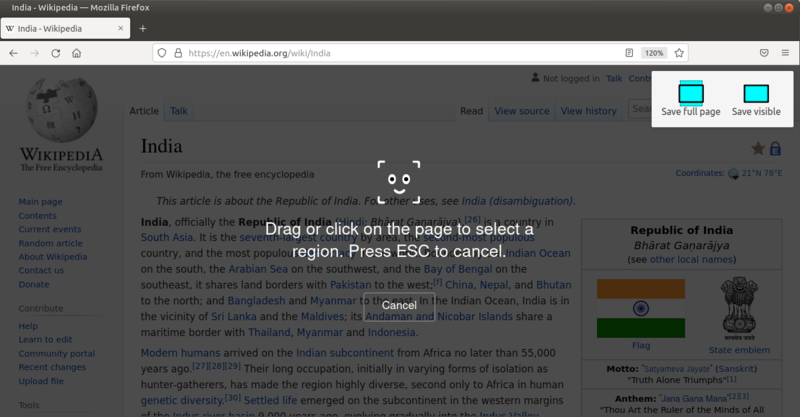Show site security info padlock
The image size is (800, 417).
coord(178,53)
